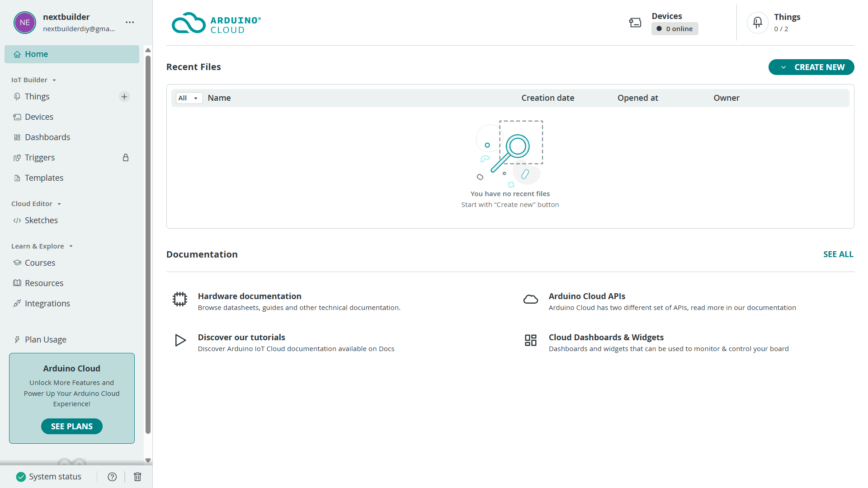This screenshot has width=868, height=488.
Task: Click the Triggers lock icon
Action: 126,158
